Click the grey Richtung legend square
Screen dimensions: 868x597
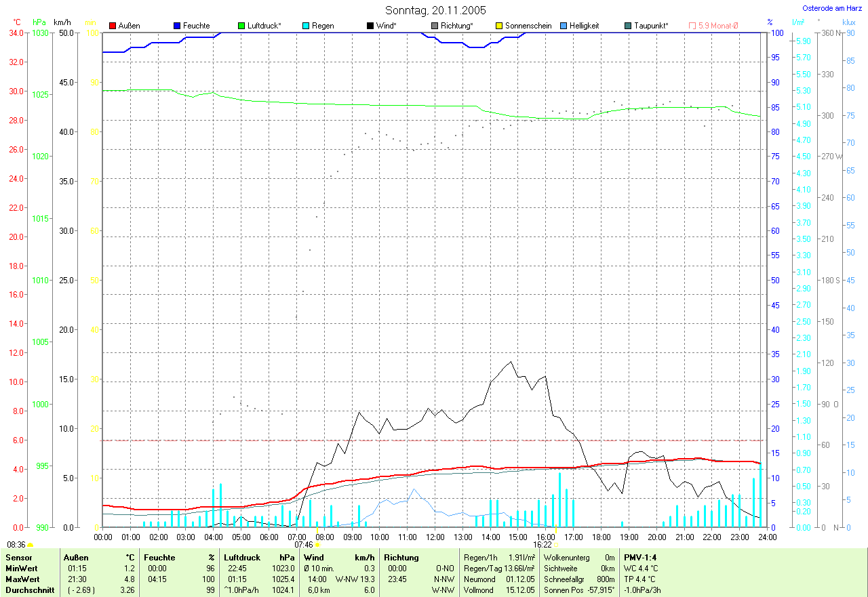[435, 26]
